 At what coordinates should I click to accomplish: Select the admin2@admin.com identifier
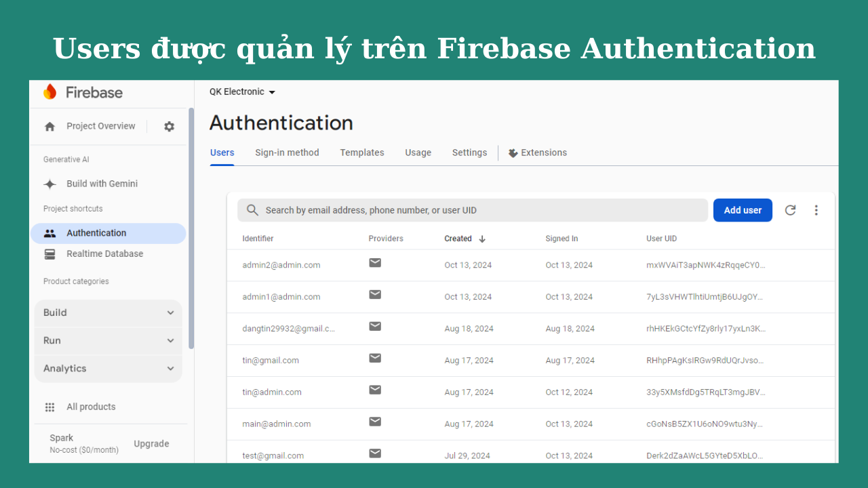(281, 266)
